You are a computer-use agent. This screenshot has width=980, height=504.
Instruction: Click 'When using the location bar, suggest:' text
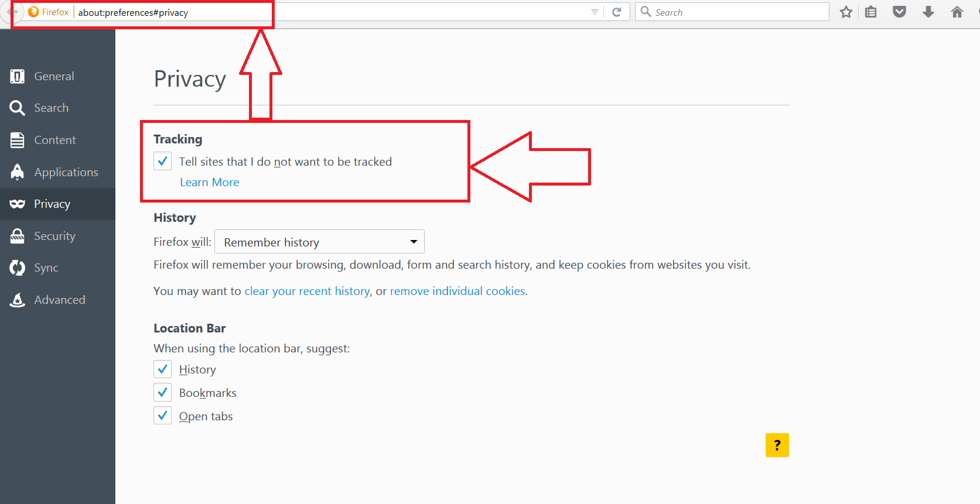tap(252, 348)
